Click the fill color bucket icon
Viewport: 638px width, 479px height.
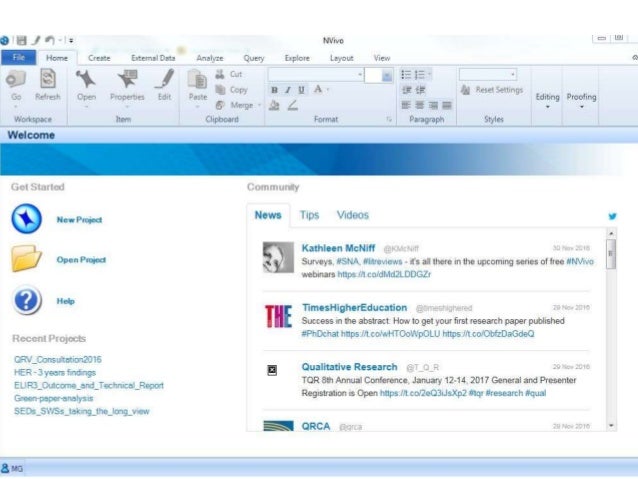click(x=274, y=105)
